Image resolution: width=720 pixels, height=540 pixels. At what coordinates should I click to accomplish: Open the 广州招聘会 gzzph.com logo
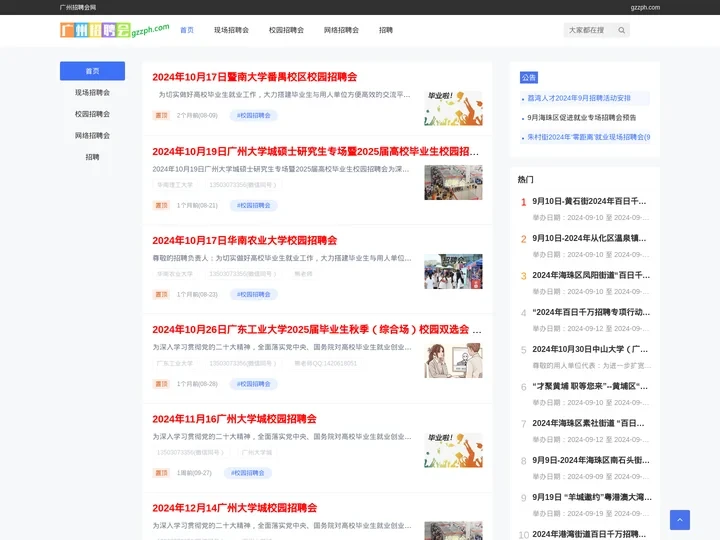[x=115, y=30]
